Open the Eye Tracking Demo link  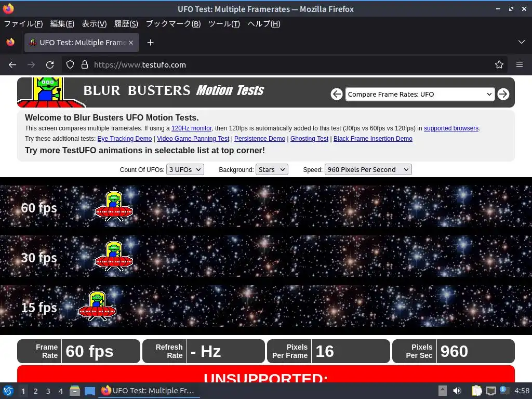point(125,138)
